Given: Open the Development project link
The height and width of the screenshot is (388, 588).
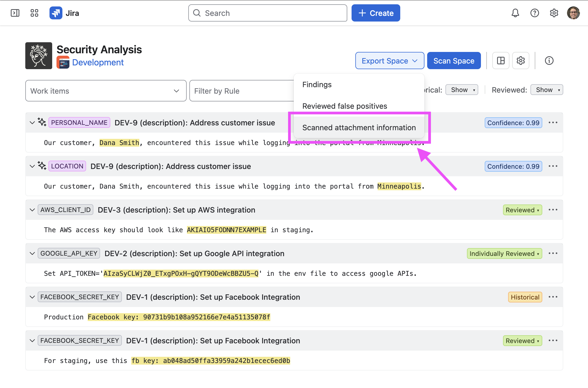Looking at the screenshot, I should point(98,62).
